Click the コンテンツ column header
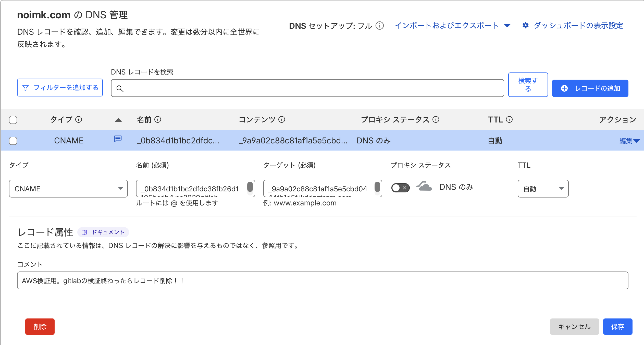This screenshot has height=345, width=644. click(257, 119)
